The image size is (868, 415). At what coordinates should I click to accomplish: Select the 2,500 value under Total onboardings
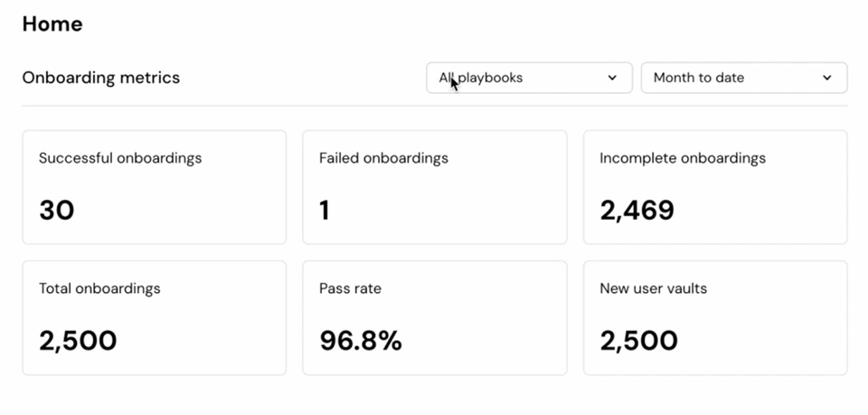[78, 341]
